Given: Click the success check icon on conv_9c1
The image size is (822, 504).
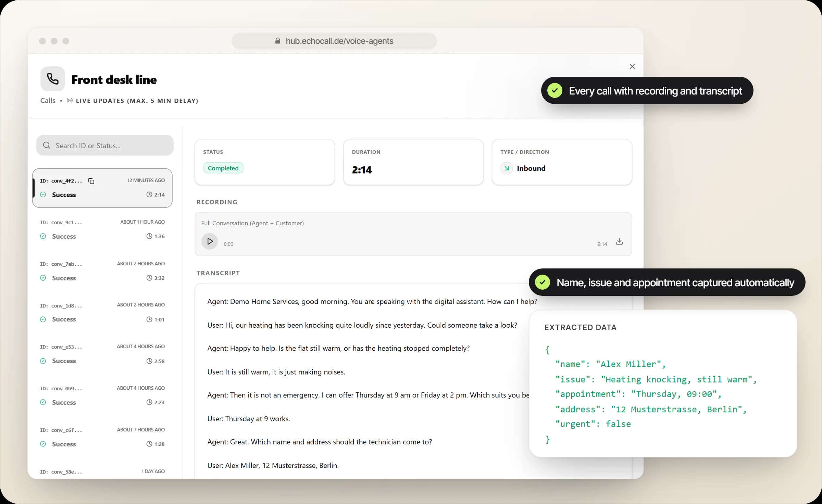Looking at the screenshot, I should pyautogui.click(x=43, y=236).
